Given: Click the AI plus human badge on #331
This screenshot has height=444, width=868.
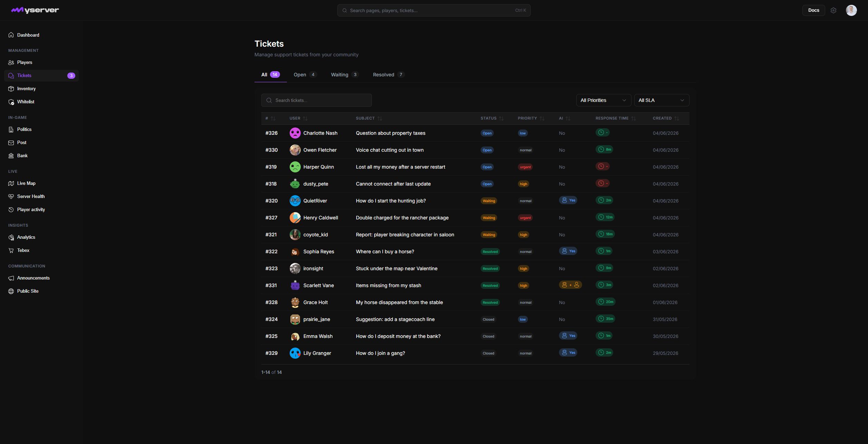Looking at the screenshot, I should pyautogui.click(x=570, y=285).
